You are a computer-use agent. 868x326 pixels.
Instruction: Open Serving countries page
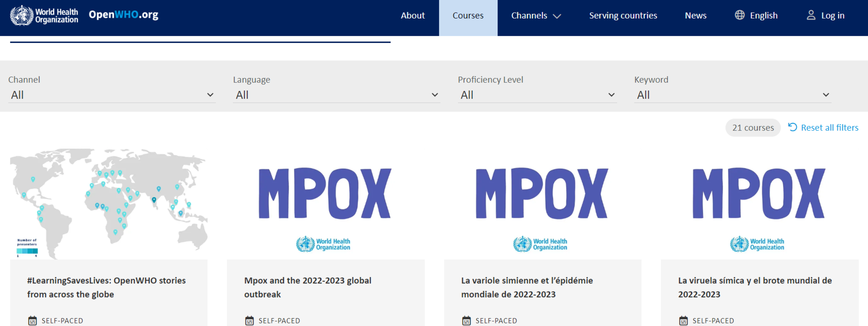tap(623, 16)
